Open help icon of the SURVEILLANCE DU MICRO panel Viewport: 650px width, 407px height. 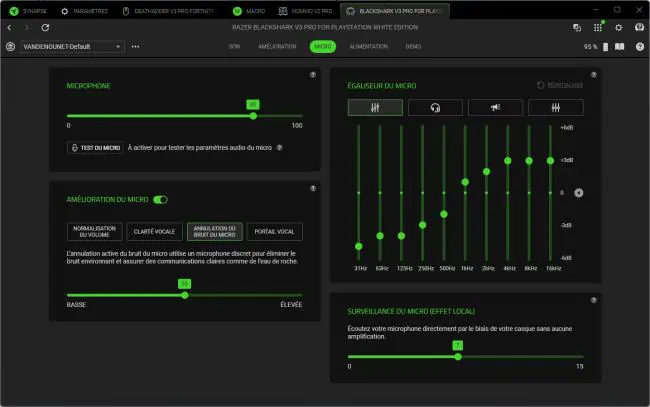tap(594, 300)
